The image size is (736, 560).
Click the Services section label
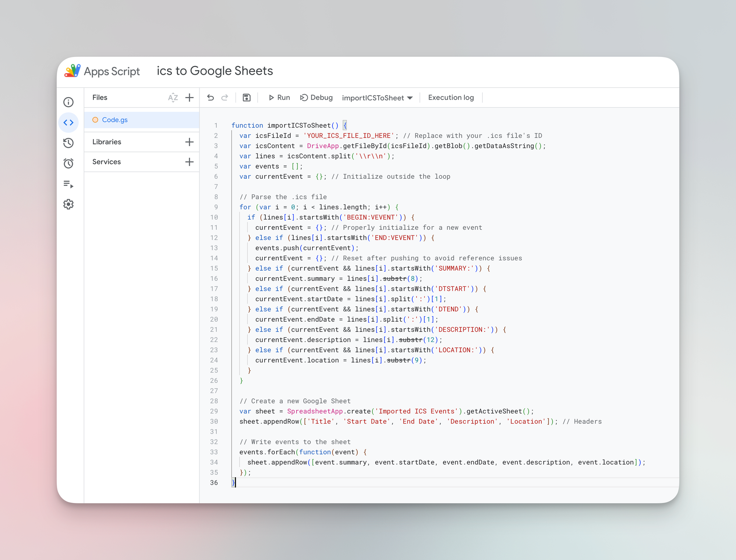coord(106,162)
